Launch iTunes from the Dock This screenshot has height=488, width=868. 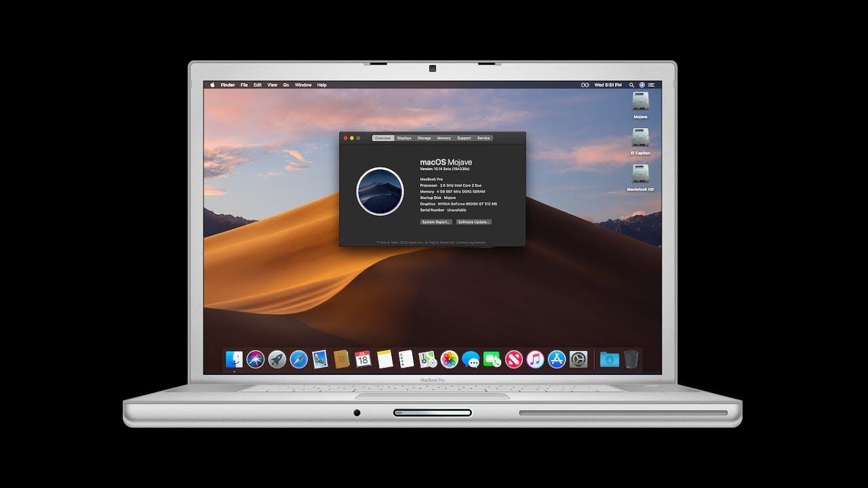click(535, 359)
